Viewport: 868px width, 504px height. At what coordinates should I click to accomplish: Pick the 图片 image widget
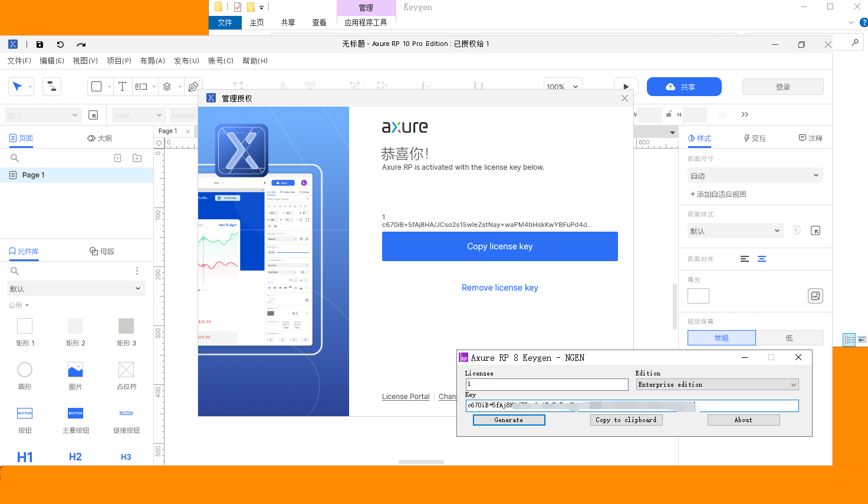point(75,375)
